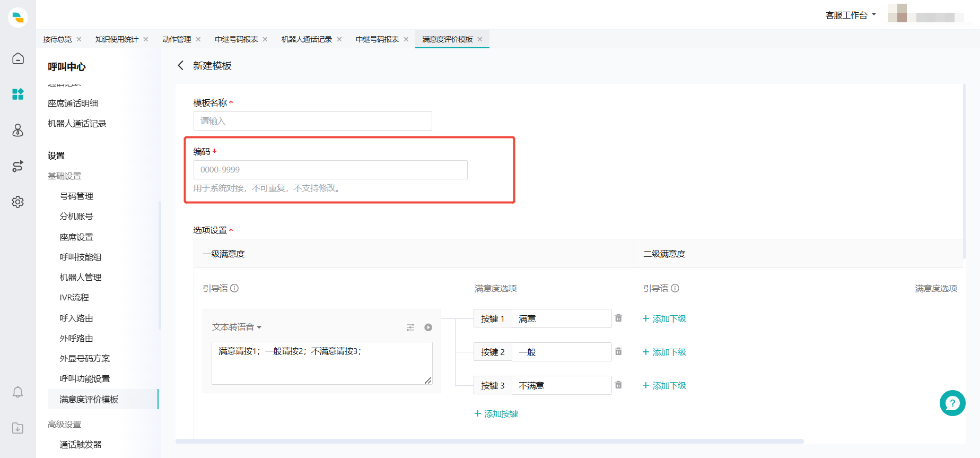Viewport: 980px width, 458px height.
Task: Click the back arrow beside 新建模板
Action: click(x=180, y=65)
